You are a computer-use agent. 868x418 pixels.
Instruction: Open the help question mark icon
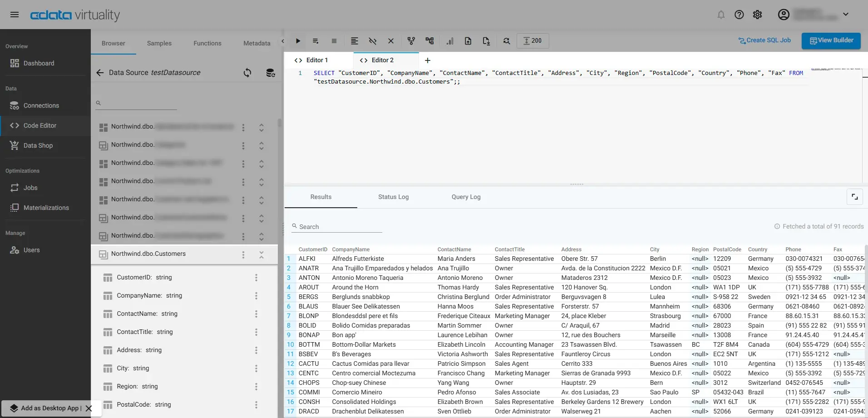point(739,15)
